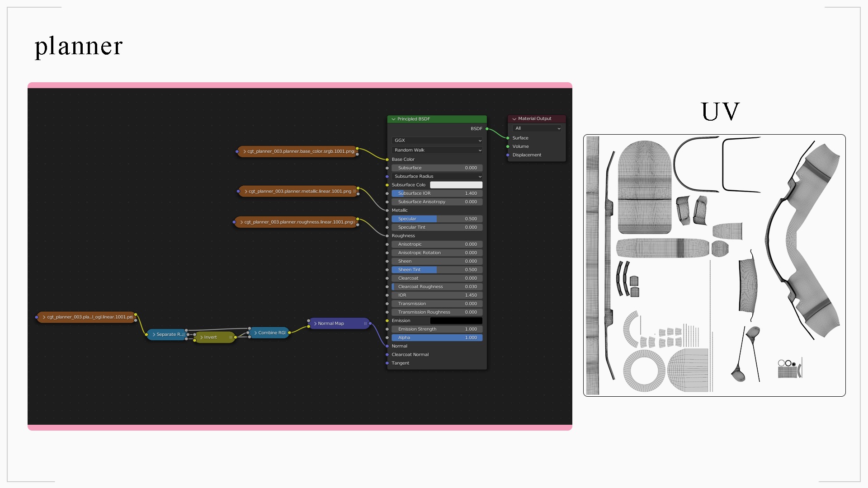
Task: Open the Random Walk subsurface method dropdown
Action: click(437, 150)
